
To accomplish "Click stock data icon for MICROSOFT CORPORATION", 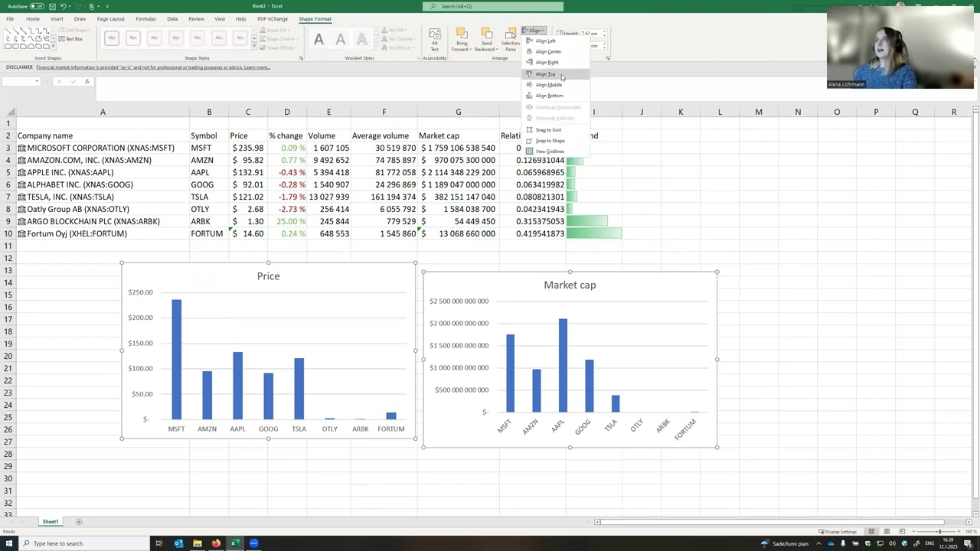I will pos(21,148).
